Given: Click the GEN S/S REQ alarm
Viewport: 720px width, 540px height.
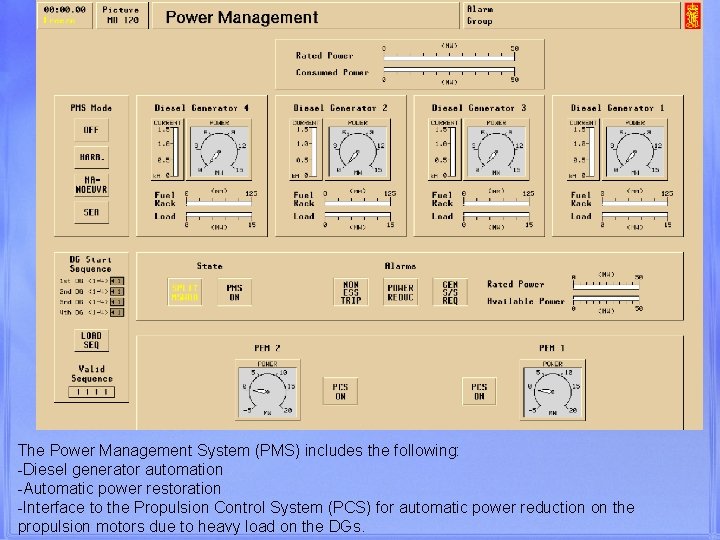Looking at the screenshot, I should 450,292.
